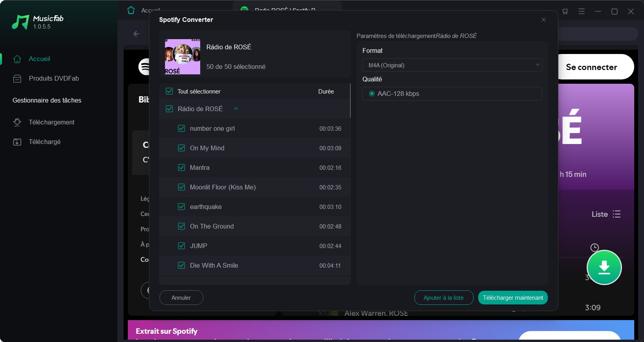Click the Die With A Smile duration 00:04:11
This screenshot has height=342, width=644.
pyautogui.click(x=330, y=265)
